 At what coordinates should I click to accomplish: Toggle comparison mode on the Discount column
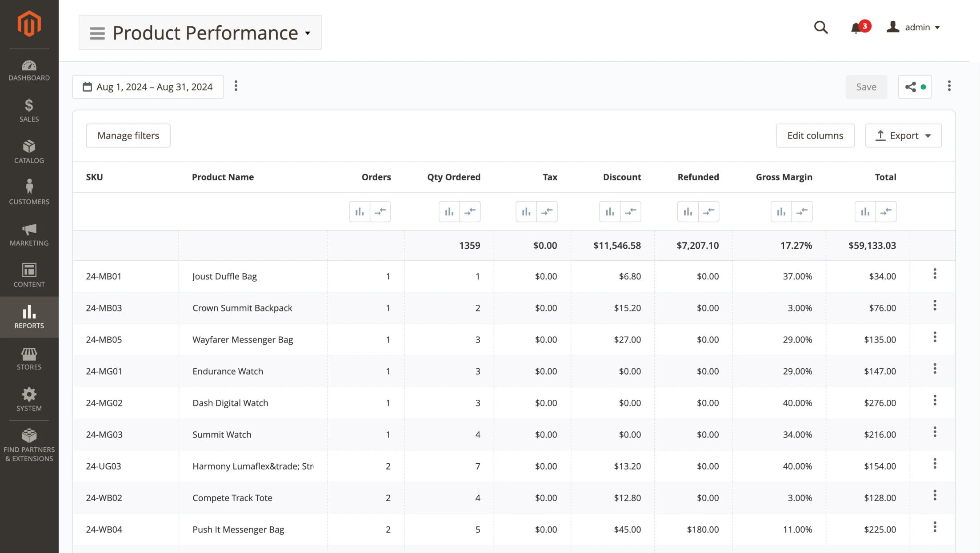click(631, 211)
